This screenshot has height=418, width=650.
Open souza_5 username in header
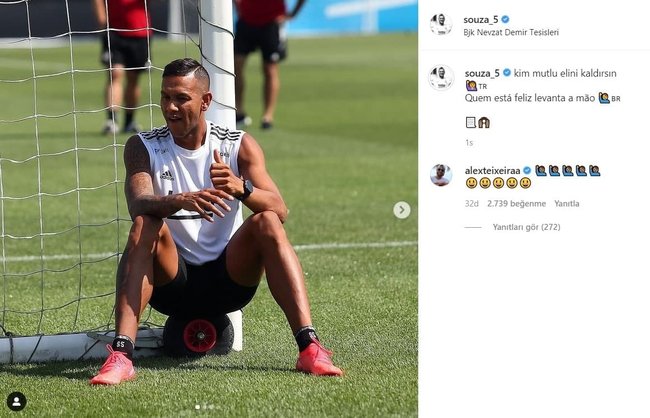pos(481,19)
